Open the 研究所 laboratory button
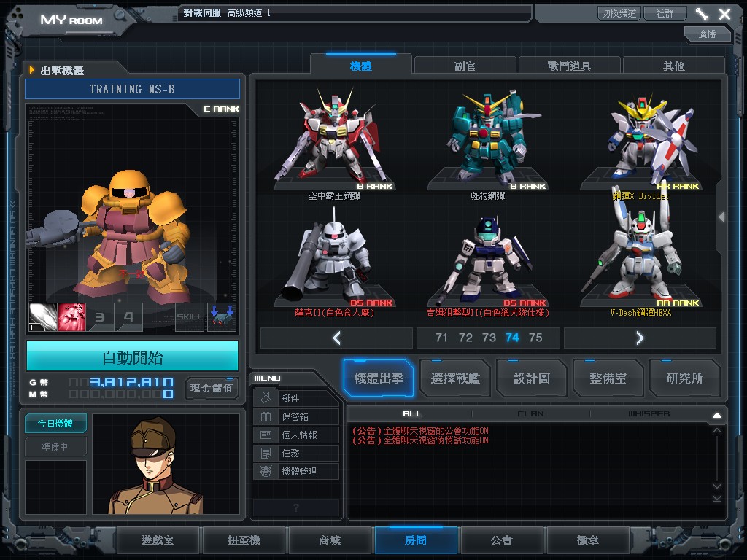The height and width of the screenshot is (560, 747). [x=685, y=378]
